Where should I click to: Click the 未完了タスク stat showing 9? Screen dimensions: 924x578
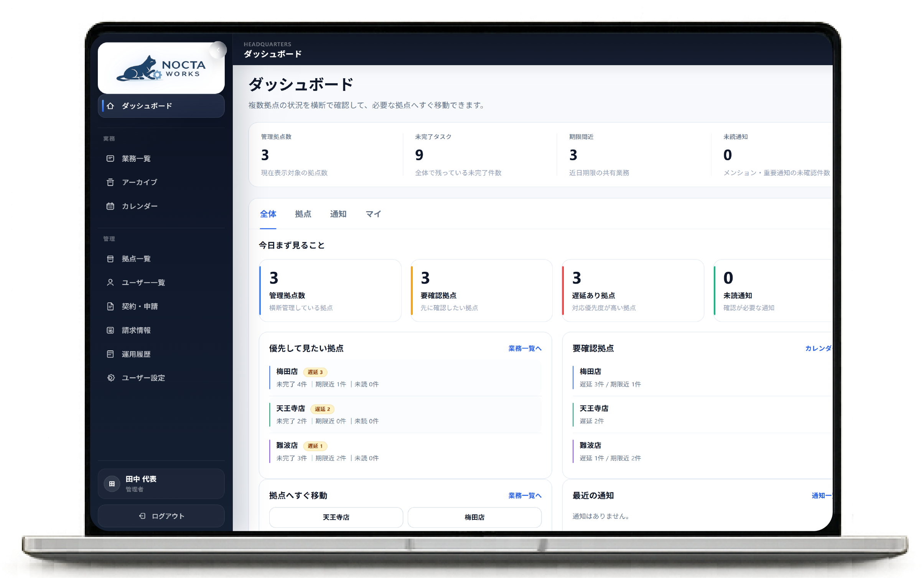(x=479, y=155)
